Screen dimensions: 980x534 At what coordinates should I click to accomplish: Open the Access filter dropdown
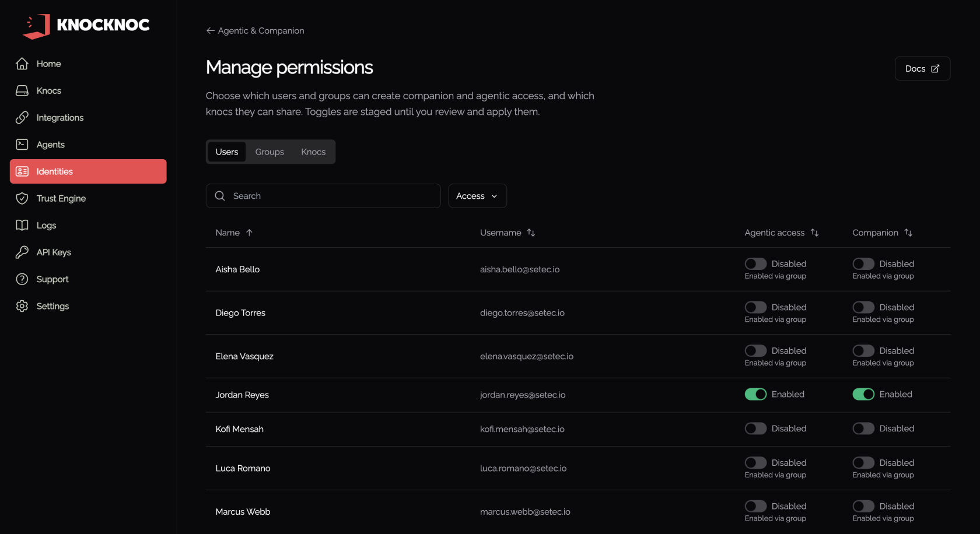tap(477, 196)
